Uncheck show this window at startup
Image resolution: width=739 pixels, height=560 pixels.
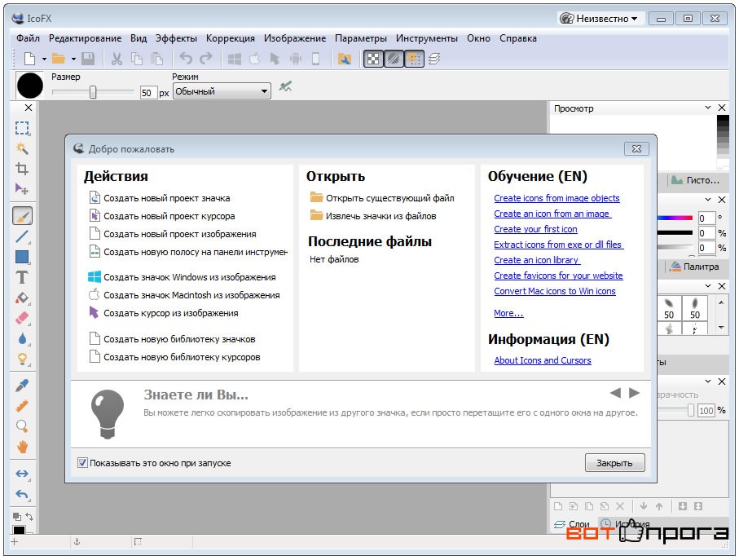point(82,463)
